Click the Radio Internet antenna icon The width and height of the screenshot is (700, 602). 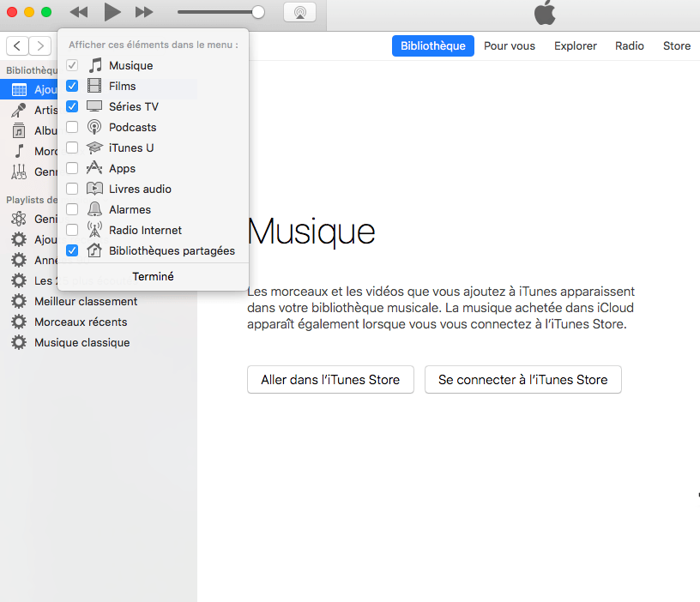point(94,229)
